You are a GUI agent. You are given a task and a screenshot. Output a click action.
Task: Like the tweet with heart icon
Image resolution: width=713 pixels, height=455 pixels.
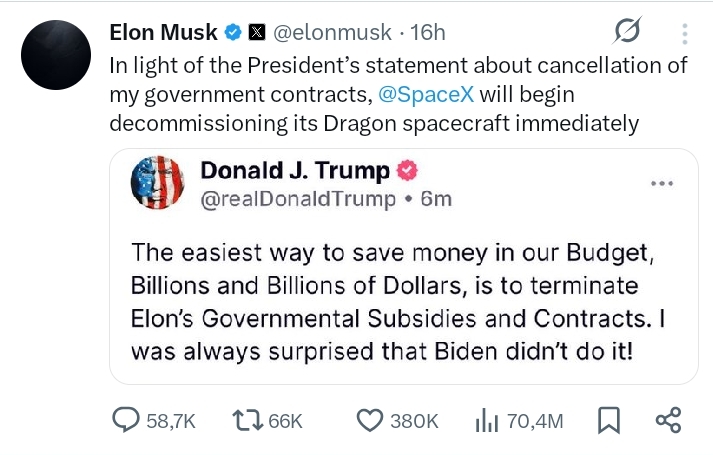[370, 421]
